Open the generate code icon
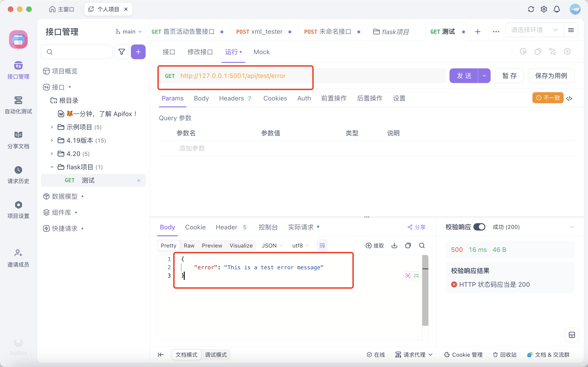588x367 pixels. point(569,98)
